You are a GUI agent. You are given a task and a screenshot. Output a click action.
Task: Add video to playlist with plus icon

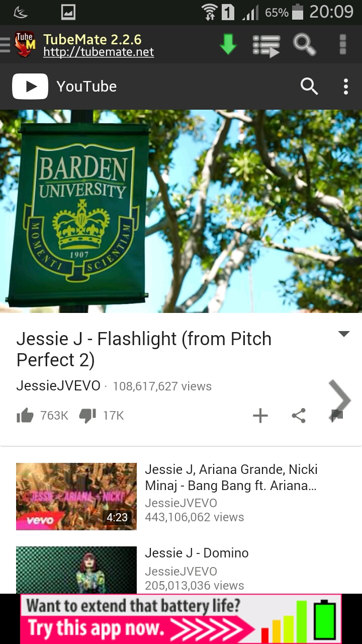pos(260,416)
